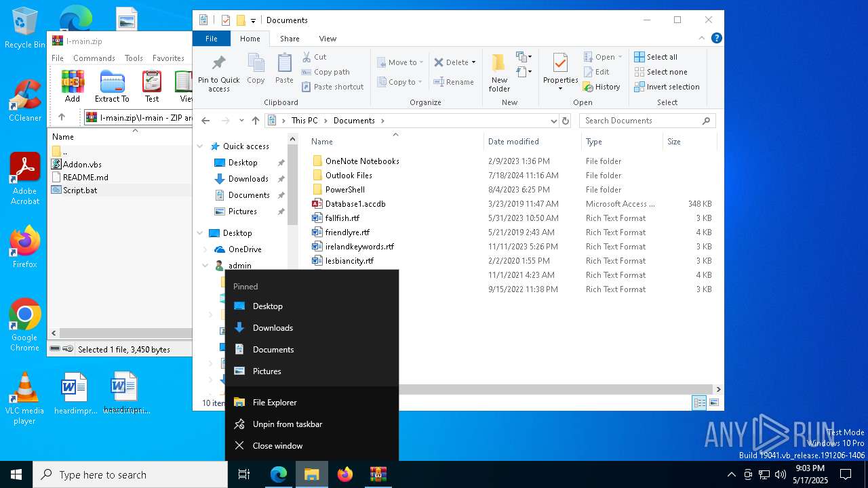Click WinRAR Extract To icon
868x488 pixels.
click(112, 86)
